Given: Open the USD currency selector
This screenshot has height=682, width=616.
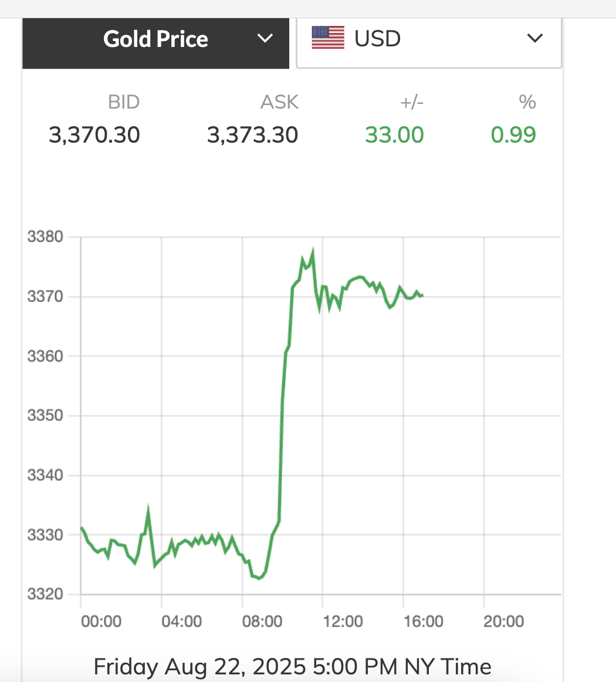Looking at the screenshot, I should point(428,39).
